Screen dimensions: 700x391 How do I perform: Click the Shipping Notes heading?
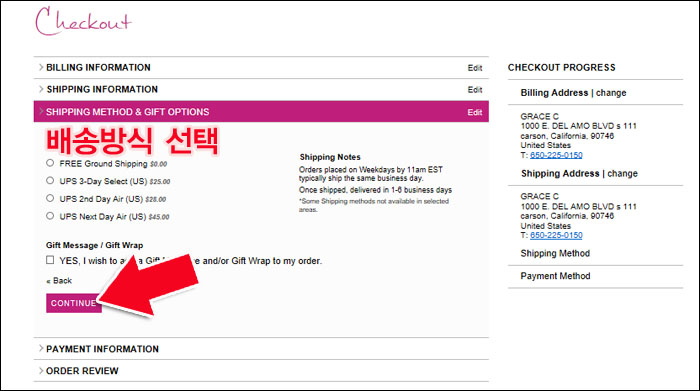330,157
